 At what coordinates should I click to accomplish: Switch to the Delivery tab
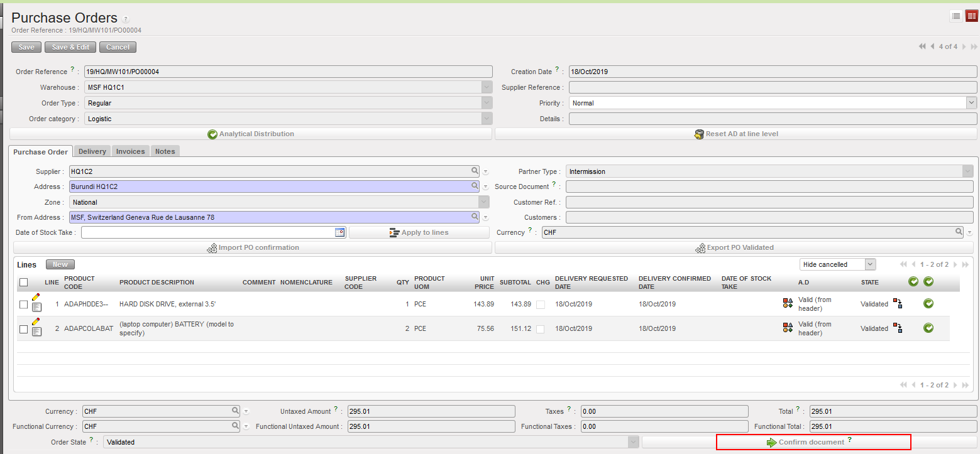point(92,151)
